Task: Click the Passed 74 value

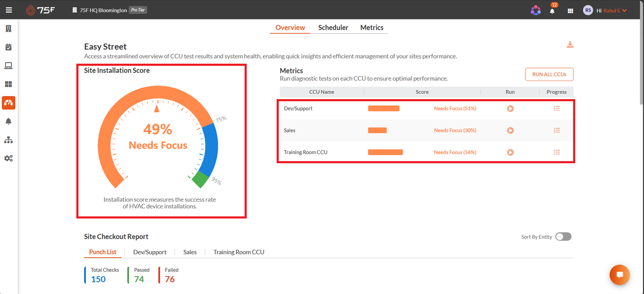Action: (139, 279)
